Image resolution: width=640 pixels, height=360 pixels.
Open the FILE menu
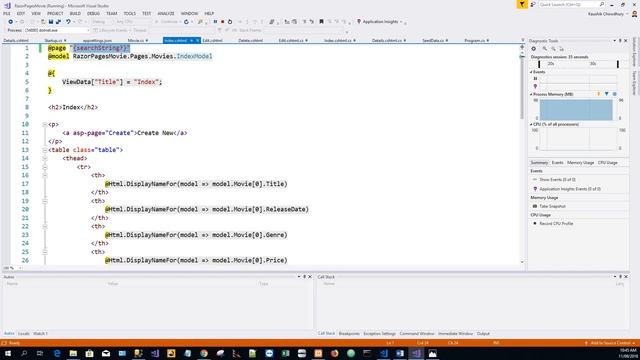tap(7, 13)
